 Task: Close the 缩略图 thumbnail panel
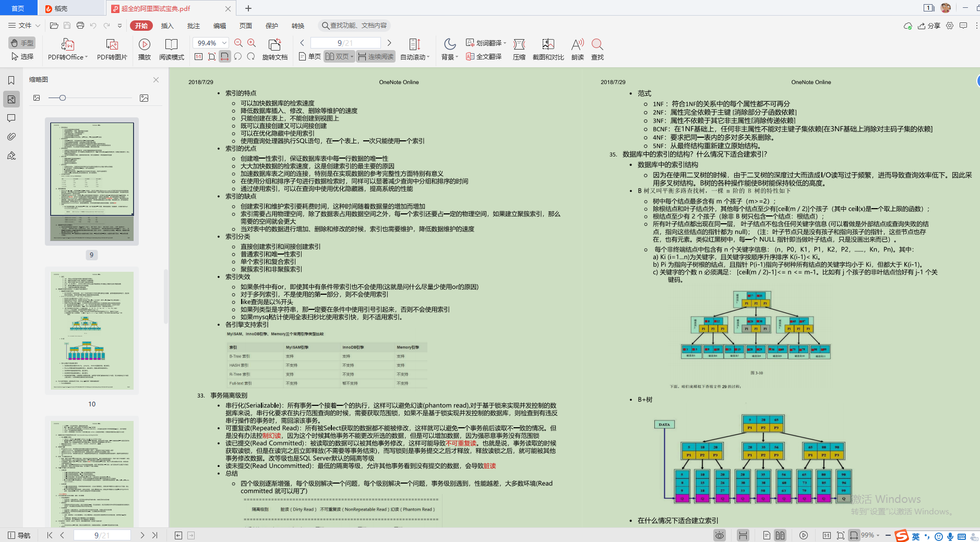(156, 80)
